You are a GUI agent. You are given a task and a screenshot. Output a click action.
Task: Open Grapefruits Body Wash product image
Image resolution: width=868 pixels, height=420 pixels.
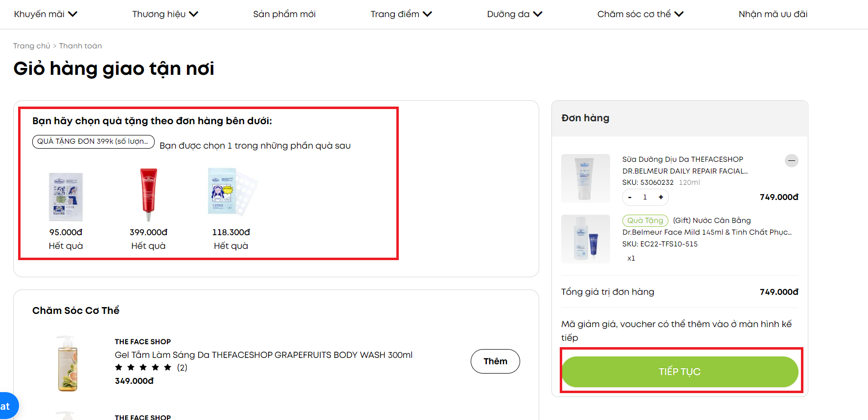pos(68,363)
